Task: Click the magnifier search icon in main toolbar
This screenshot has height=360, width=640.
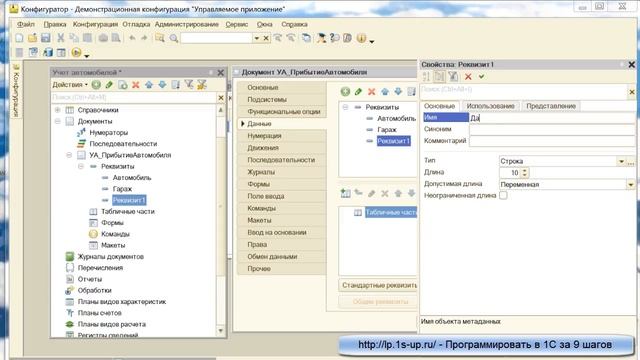Action: click(174, 38)
